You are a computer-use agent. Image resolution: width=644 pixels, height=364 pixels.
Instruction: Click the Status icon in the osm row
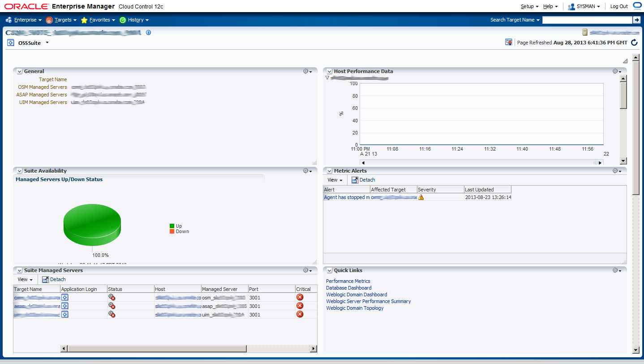(112, 297)
